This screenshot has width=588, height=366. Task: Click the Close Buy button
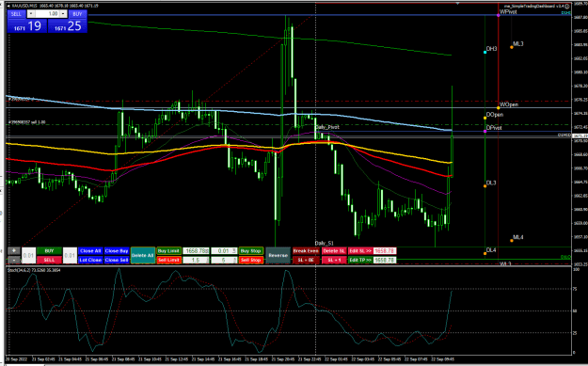pyautogui.click(x=117, y=251)
